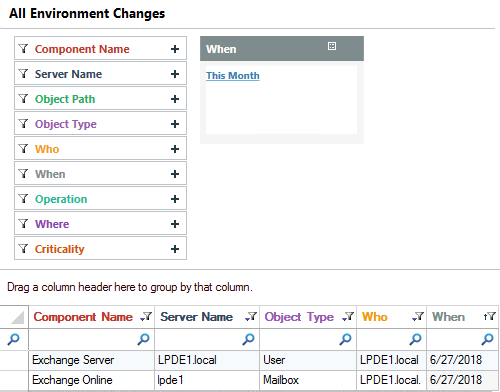Viewport: 500px width, 392px height.
Task: Select Who cell in Exchange Server row
Action: [x=391, y=360]
